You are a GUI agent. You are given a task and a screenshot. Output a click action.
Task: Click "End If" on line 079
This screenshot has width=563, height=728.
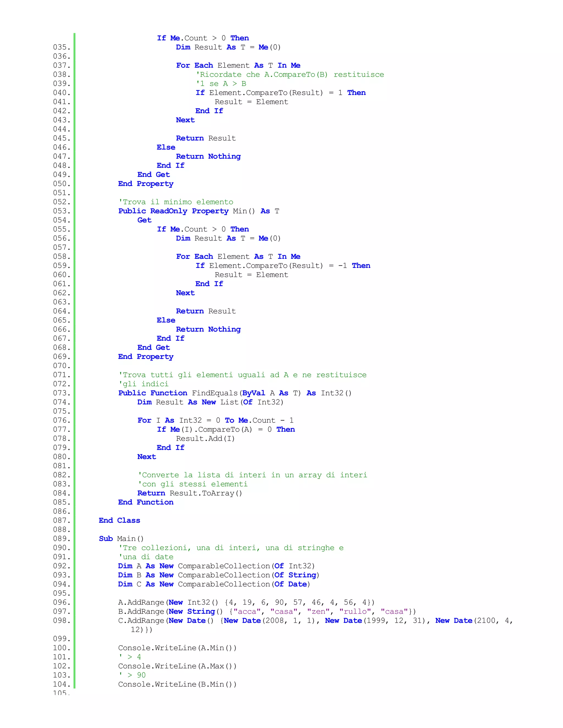pyautogui.click(x=170, y=448)
